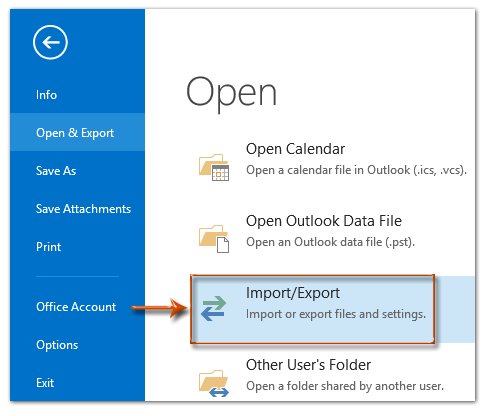This screenshot has height=416, width=483.
Task: Click the Other User's Folder title
Action: point(308,365)
